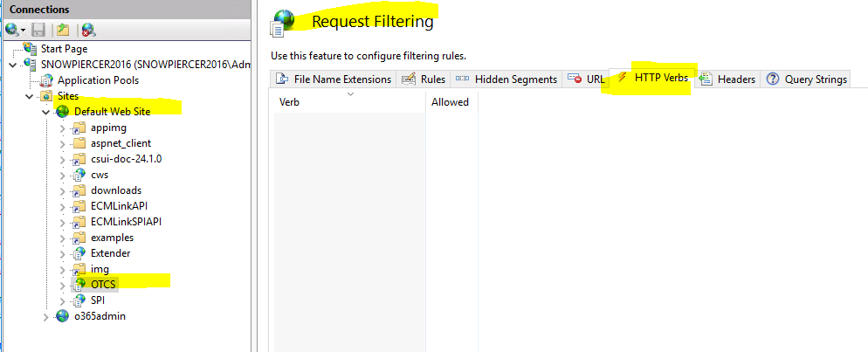
Task: Expand the o365admin site node
Action: tap(46, 317)
